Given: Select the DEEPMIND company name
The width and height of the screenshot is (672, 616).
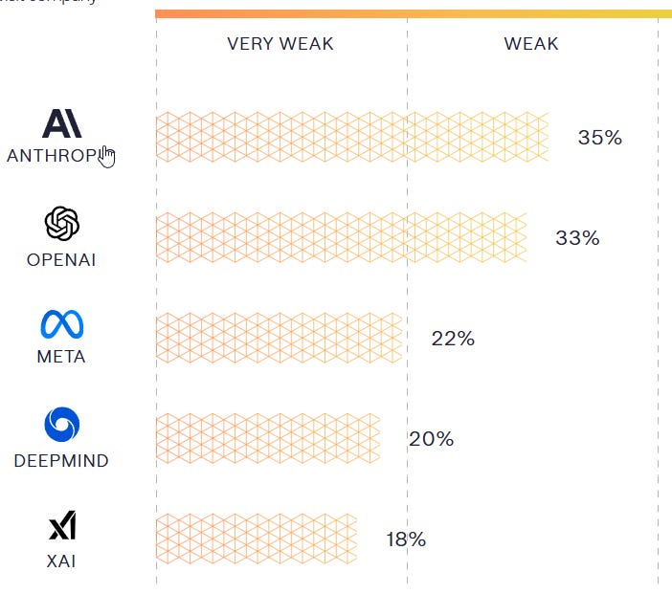Looking at the screenshot, I should [61, 461].
